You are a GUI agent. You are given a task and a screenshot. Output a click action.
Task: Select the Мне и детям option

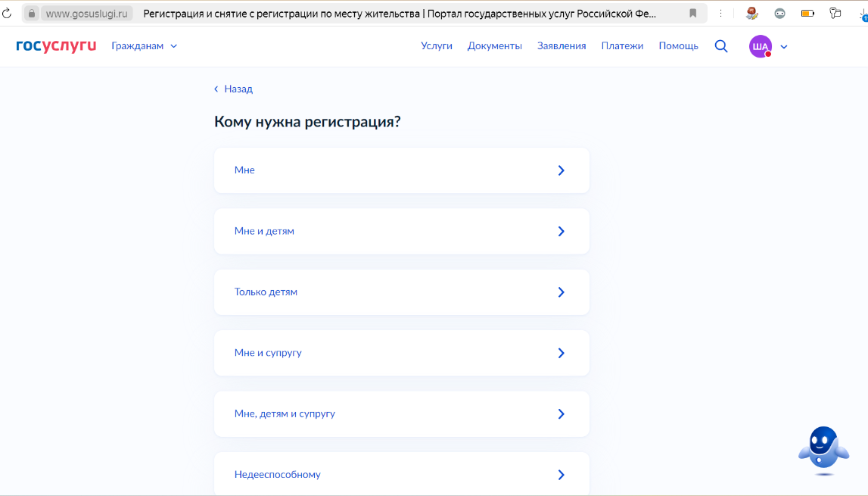[x=401, y=231]
